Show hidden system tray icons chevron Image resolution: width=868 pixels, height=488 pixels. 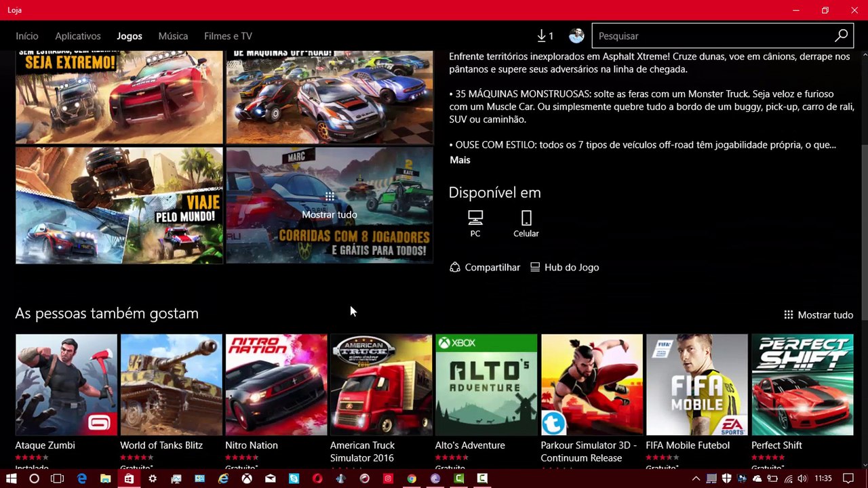pos(696,479)
